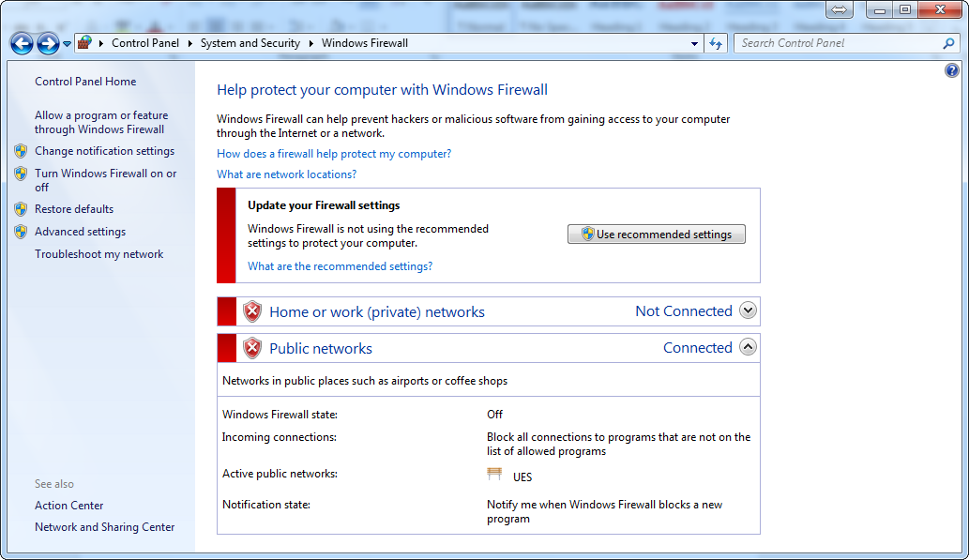Screen dimensions: 969x560
Task: Click the Windows Firewall state Off value
Action: [494, 415]
